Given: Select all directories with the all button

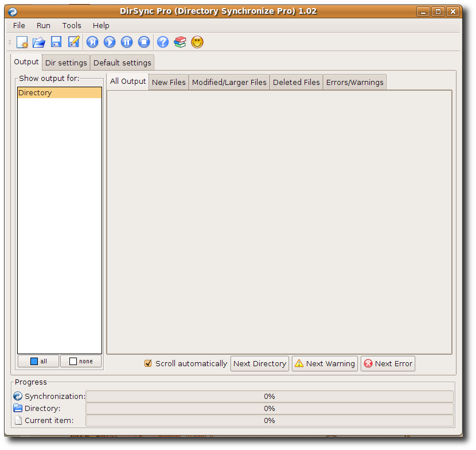Looking at the screenshot, I should (38, 361).
